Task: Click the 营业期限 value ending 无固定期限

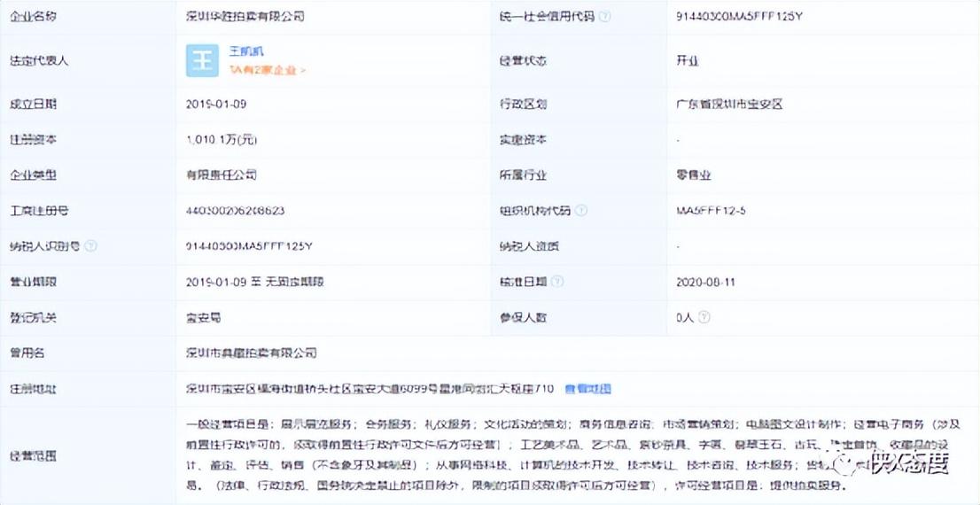Action: click(x=255, y=282)
